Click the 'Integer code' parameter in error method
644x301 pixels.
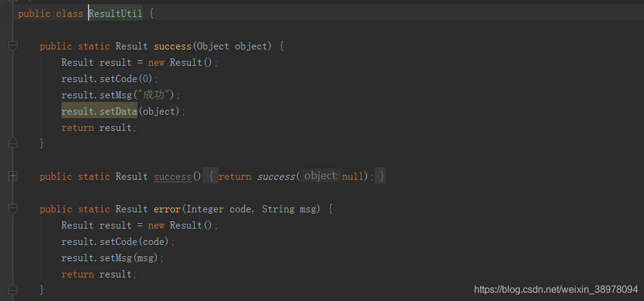click(x=218, y=209)
